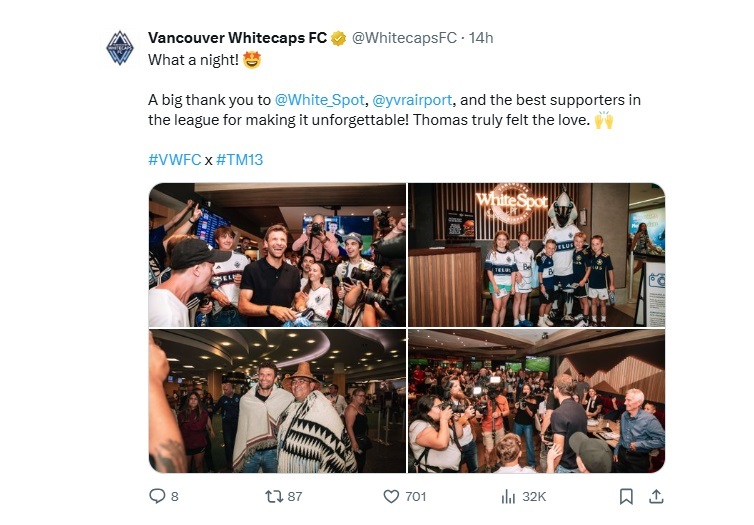Viewport: 754px width, 525px height.
Task: Open the 14h timestamp link
Action: [x=481, y=38]
